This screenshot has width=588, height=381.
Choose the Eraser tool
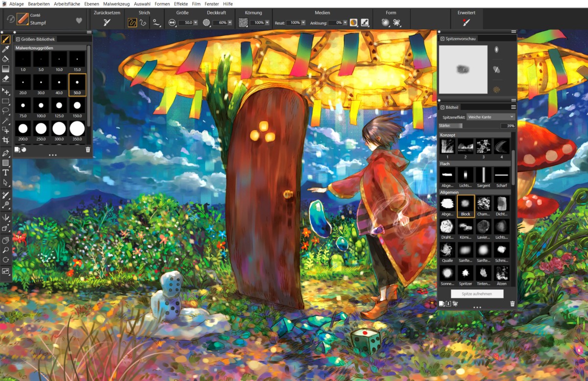(x=6, y=78)
